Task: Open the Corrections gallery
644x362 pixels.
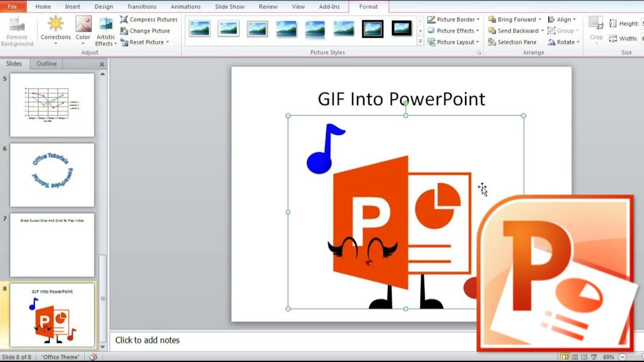Action: coord(55,31)
